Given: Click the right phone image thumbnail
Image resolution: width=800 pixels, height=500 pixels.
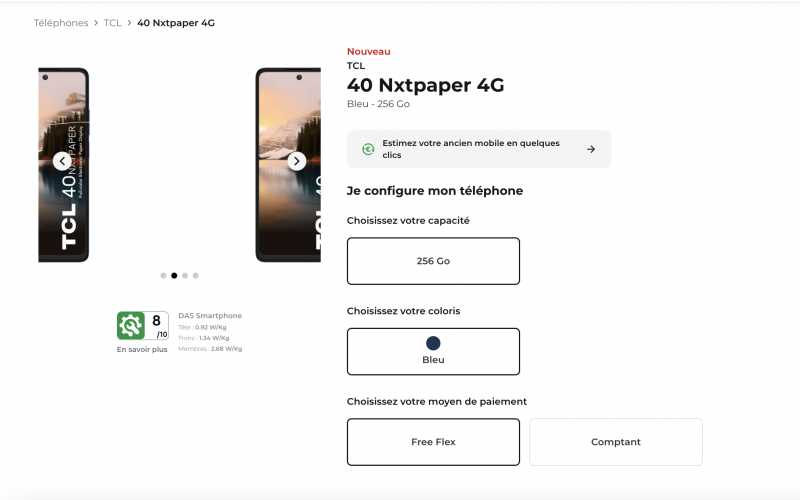Looking at the screenshot, I should [x=288, y=164].
